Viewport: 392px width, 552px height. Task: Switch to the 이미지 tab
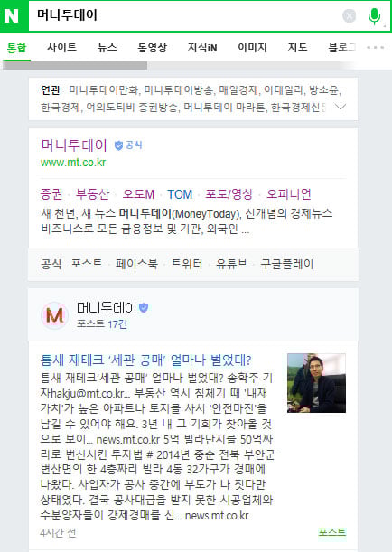(x=252, y=48)
